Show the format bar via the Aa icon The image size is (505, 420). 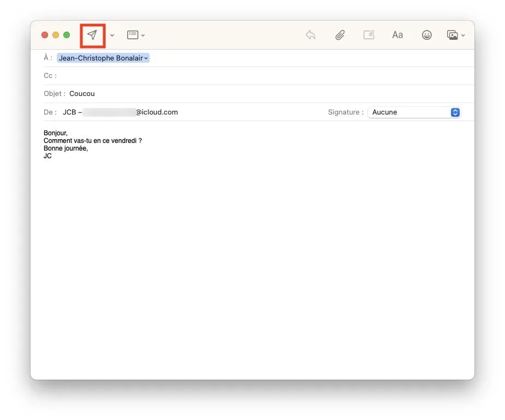(397, 34)
